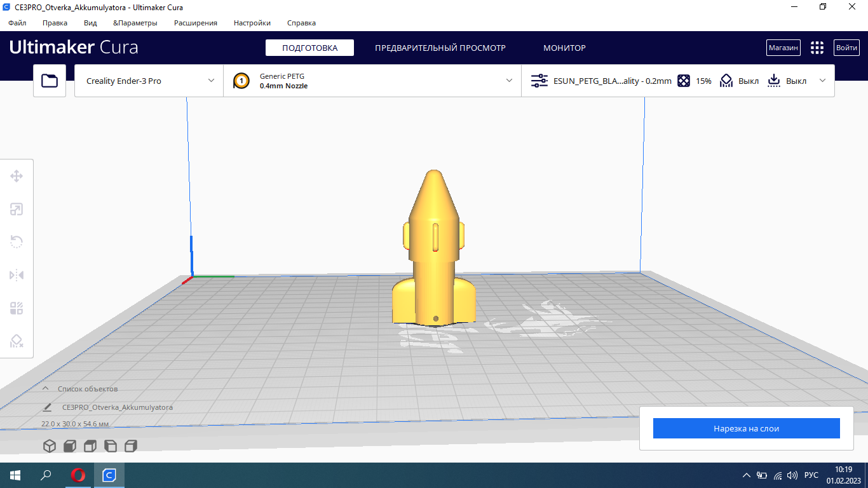
Task: Click the pencil icon to rename the job
Action: [47, 407]
